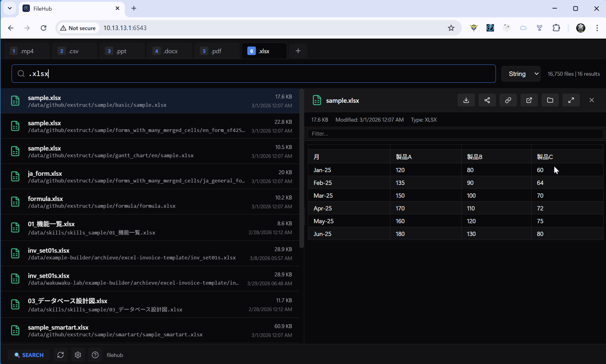Refresh the file index

click(61, 355)
